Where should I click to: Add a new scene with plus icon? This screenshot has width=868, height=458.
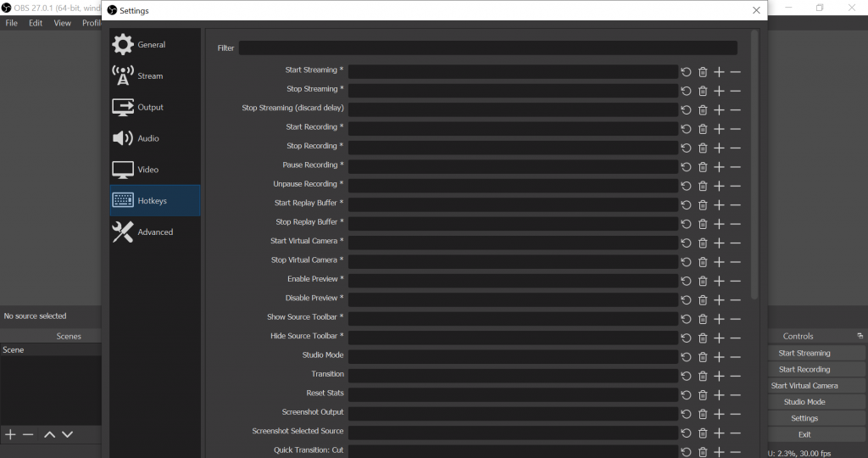[x=10, y=434]
